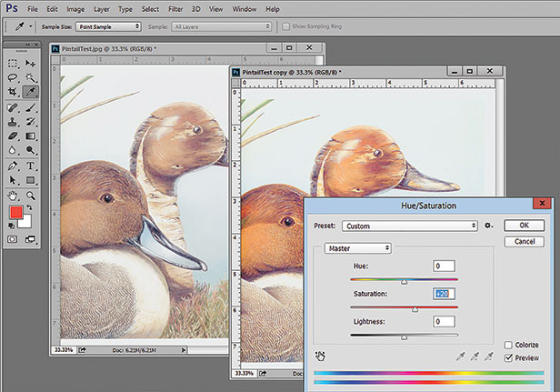Open the Master channel dropdown
This screenshot has height=392, width=560.
point(358,248)
